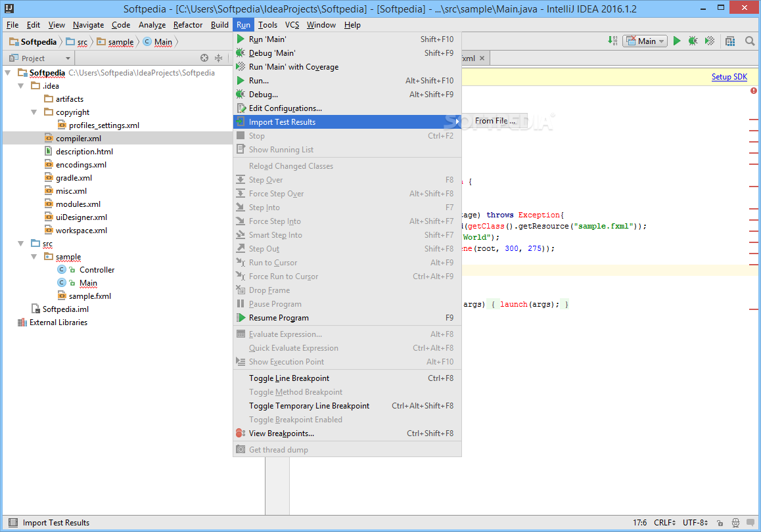761x532 pixels.
Task: Click External Libraries icon in tree
Action: point(22,322)
